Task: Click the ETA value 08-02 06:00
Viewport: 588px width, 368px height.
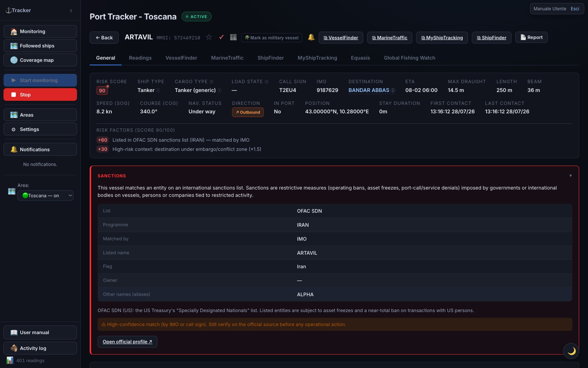Action: (422, 90)
